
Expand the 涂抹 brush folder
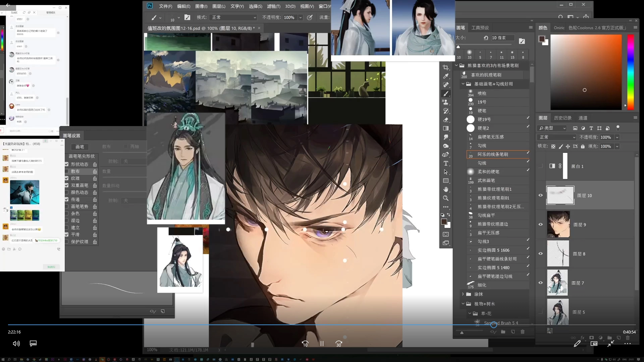coord(463,294)
